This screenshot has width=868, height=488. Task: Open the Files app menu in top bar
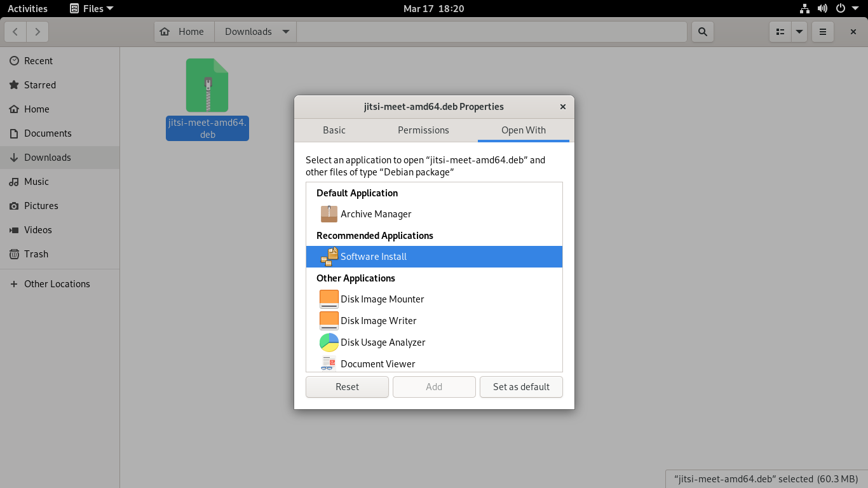(92, 8)
